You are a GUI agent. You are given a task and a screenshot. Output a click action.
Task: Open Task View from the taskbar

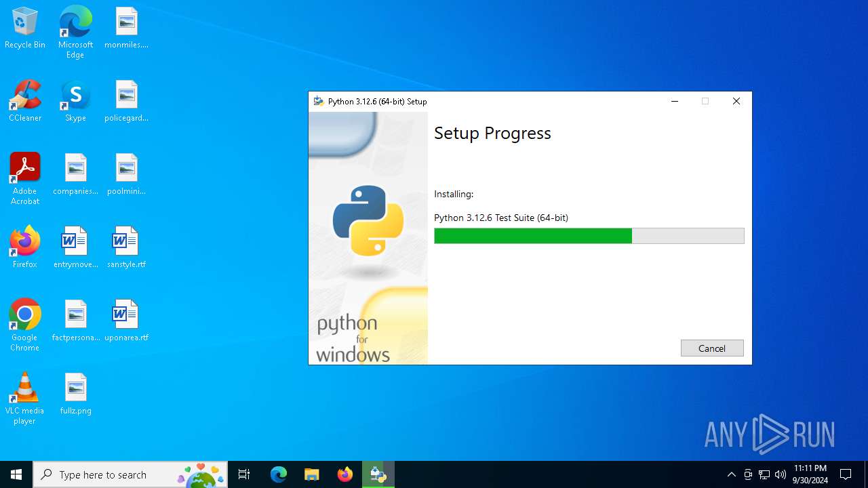click(x=244, y=474)
